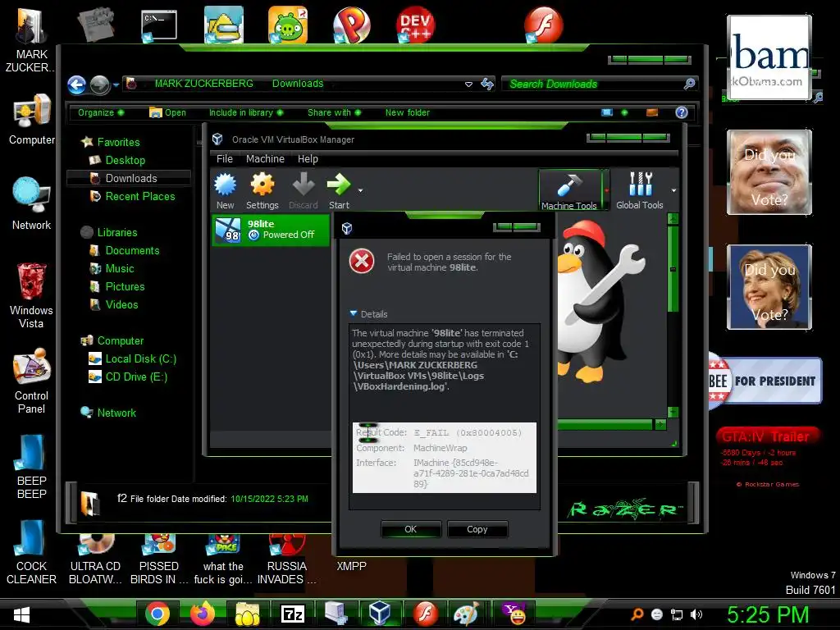This screenshot has width=840, height=630.
Task: Open Dev-C++ desktop shortcut
Action: [415, 25]
